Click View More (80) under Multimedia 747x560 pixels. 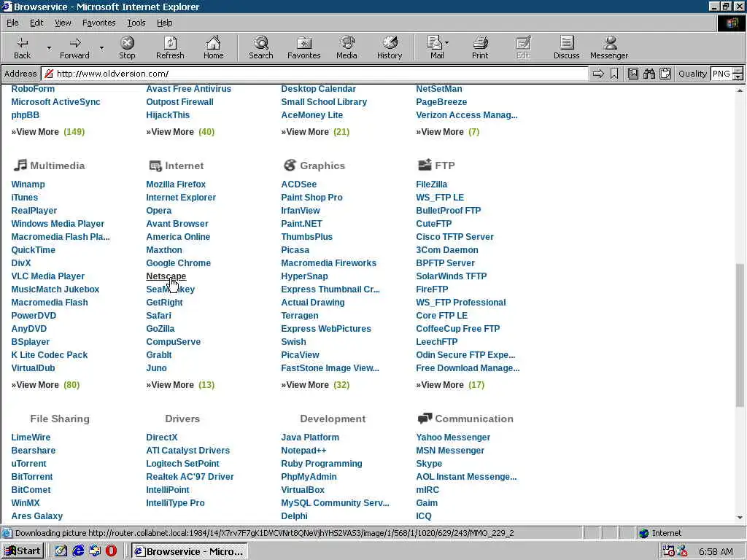pos(45,385)
